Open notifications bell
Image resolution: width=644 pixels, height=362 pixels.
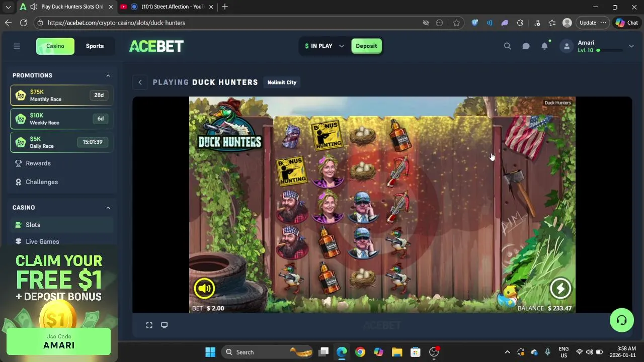coord(544,46)
